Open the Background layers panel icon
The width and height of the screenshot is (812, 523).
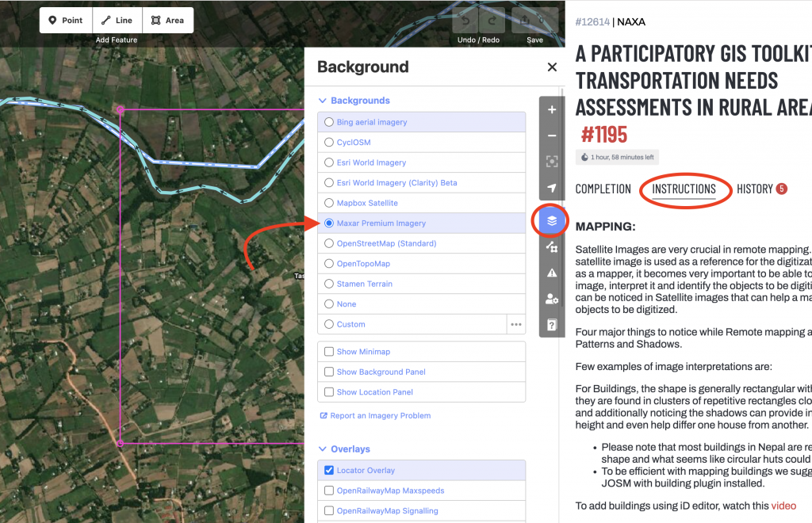[551, 221]
